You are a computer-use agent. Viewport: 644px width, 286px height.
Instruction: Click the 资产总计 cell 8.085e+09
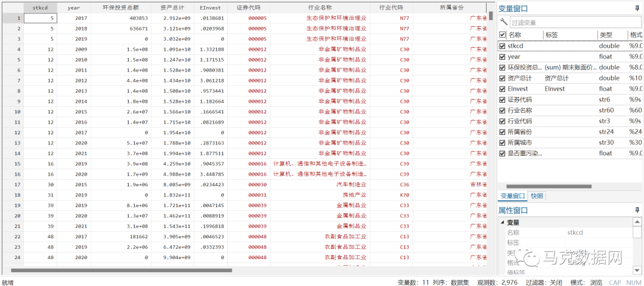click(172, 184)
